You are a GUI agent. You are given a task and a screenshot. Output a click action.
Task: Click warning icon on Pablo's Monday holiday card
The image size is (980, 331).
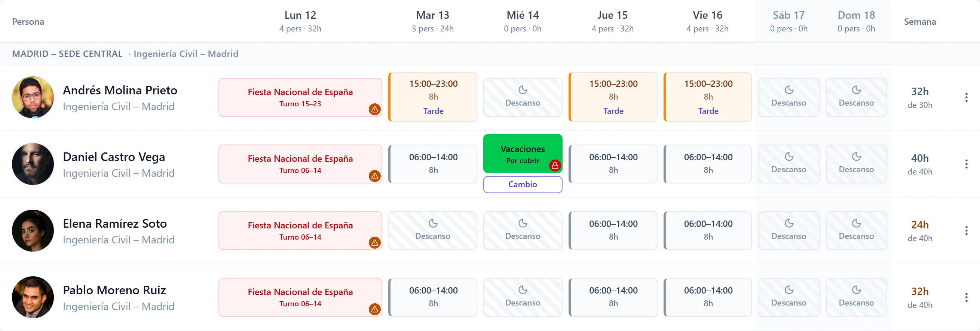[x=374, y=309]
